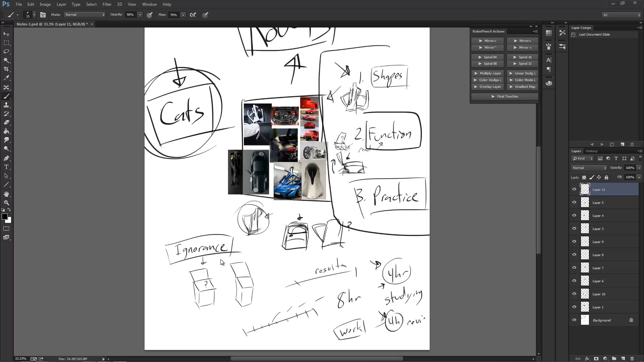Open the brush preset picker arrow

click(34, 15)
